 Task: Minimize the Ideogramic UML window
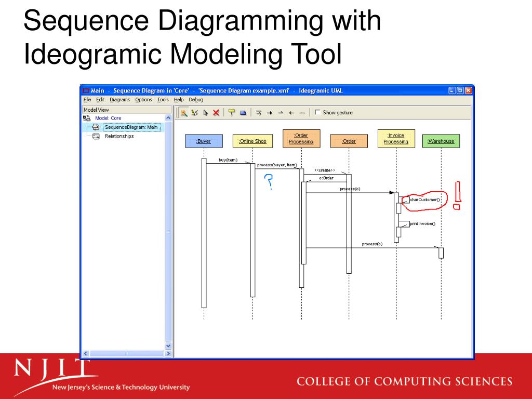(x=452, y=90)
